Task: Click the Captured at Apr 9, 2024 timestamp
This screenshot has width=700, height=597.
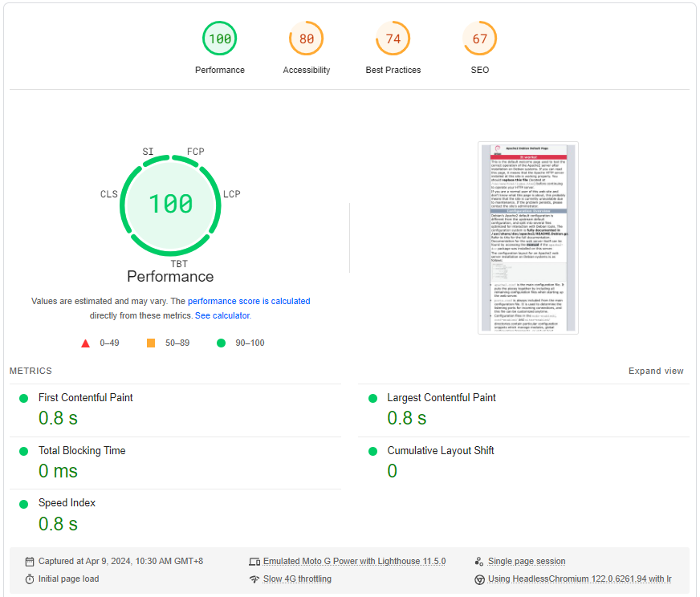Action: (120, 561)
